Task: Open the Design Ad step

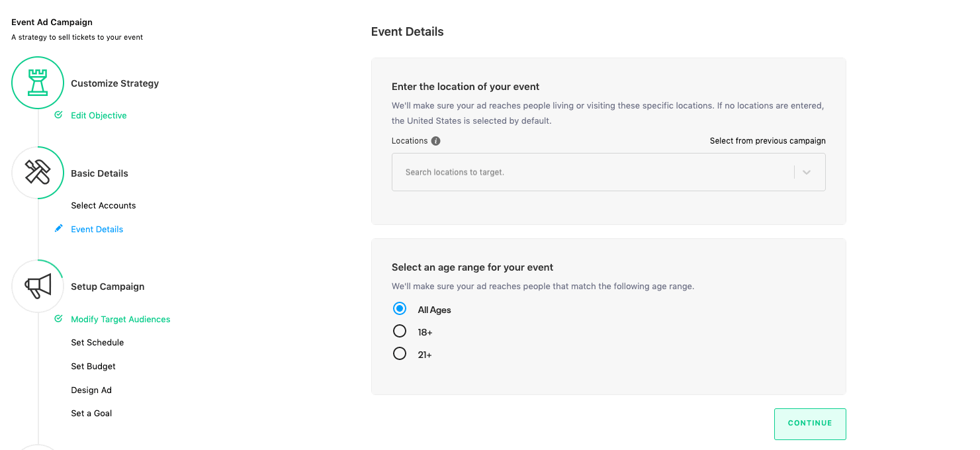Action: [91, 390]
